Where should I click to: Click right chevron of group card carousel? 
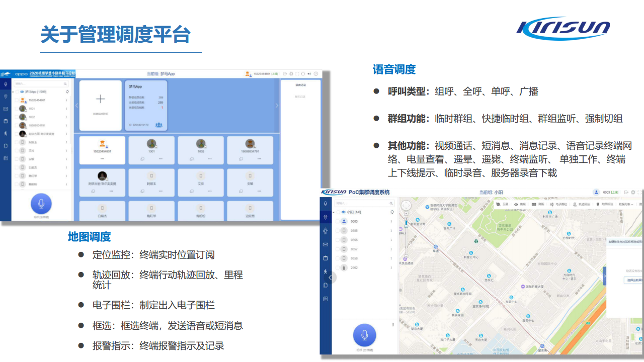click(x=276, y=106)
